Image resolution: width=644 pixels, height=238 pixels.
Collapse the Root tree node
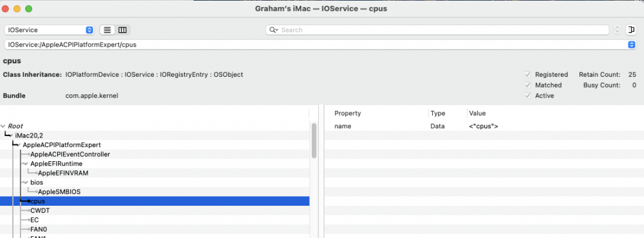tap(3, 126)
